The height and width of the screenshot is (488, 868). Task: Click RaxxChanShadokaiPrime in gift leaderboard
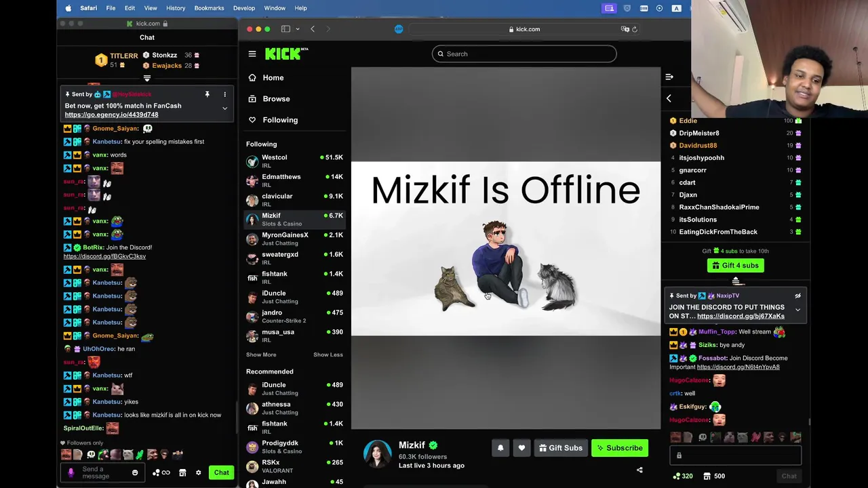pos(719,207)
